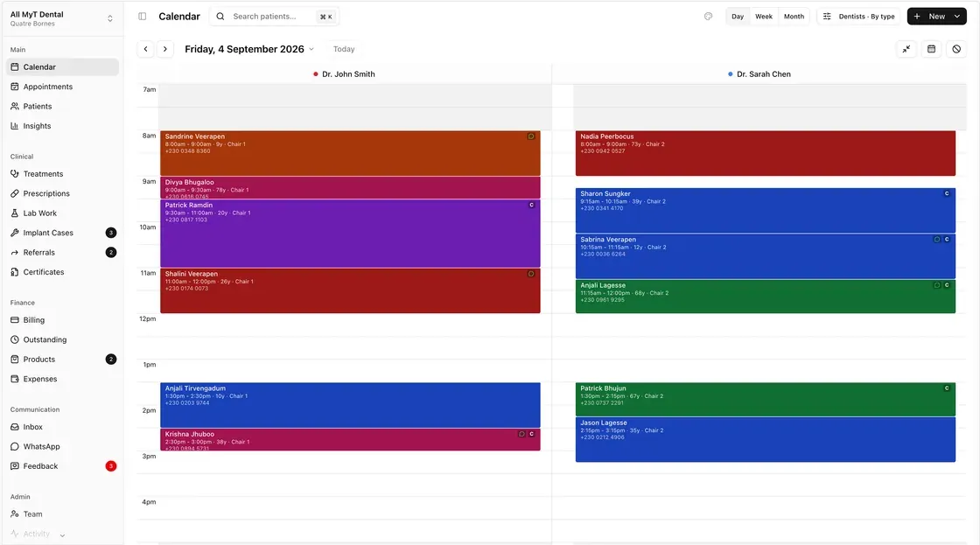Click the New appointment button
The image size is (980, 545).
tap(929, 17)
